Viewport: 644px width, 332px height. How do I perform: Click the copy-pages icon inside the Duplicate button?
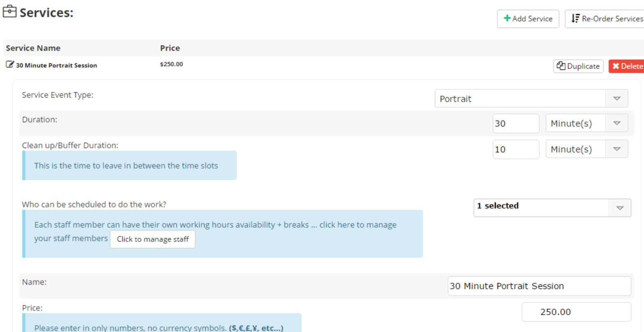[561, 66]
